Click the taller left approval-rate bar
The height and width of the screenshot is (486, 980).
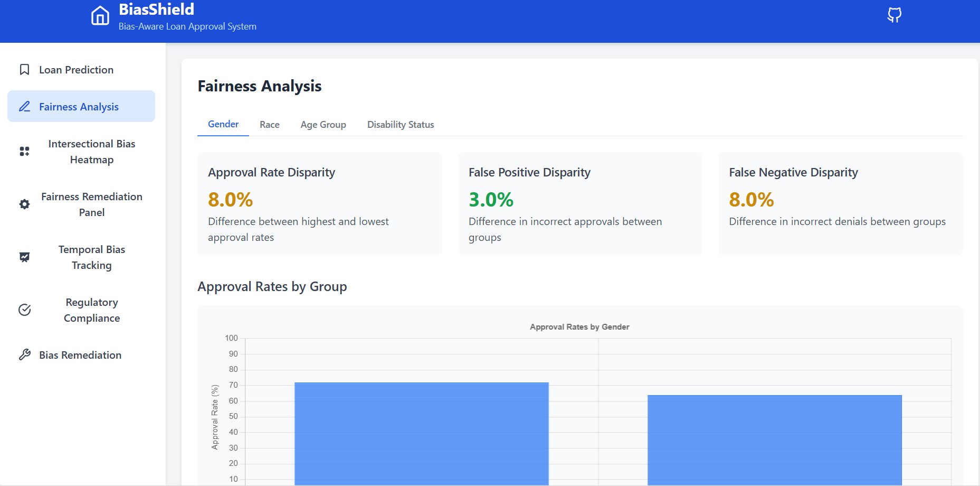[x=422, y=434]
